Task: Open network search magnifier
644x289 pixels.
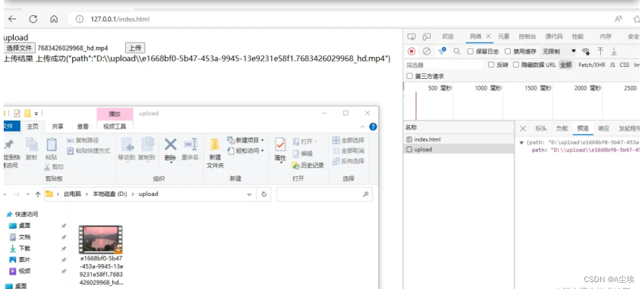Action: point(457,51)
